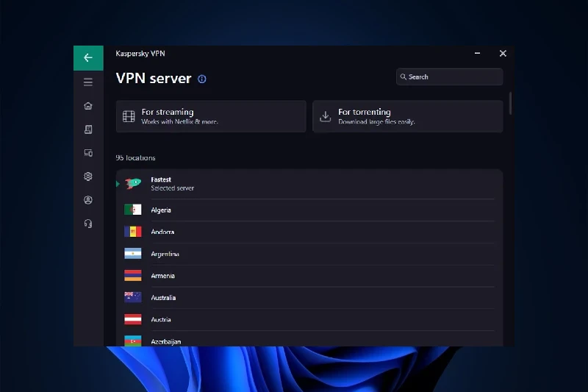Screen dimensions: 588x392
Task: Click the Algeria flag icon
Action: tap(133, 210)
